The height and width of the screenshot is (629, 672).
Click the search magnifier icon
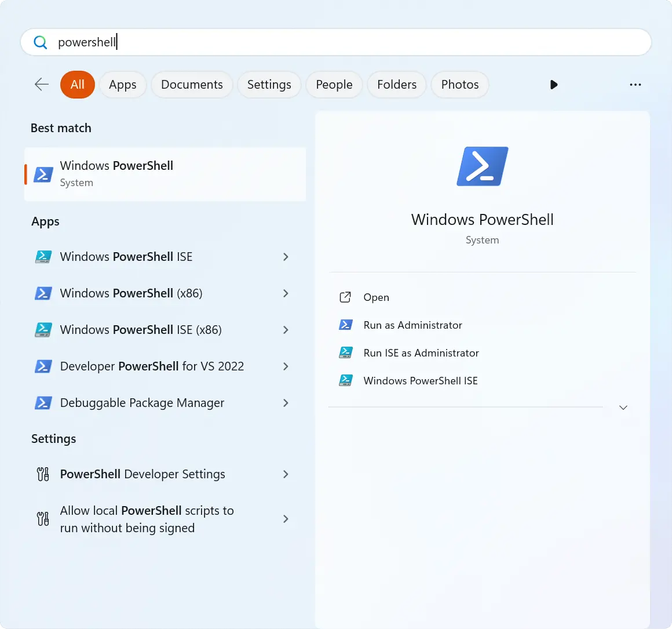41,42
